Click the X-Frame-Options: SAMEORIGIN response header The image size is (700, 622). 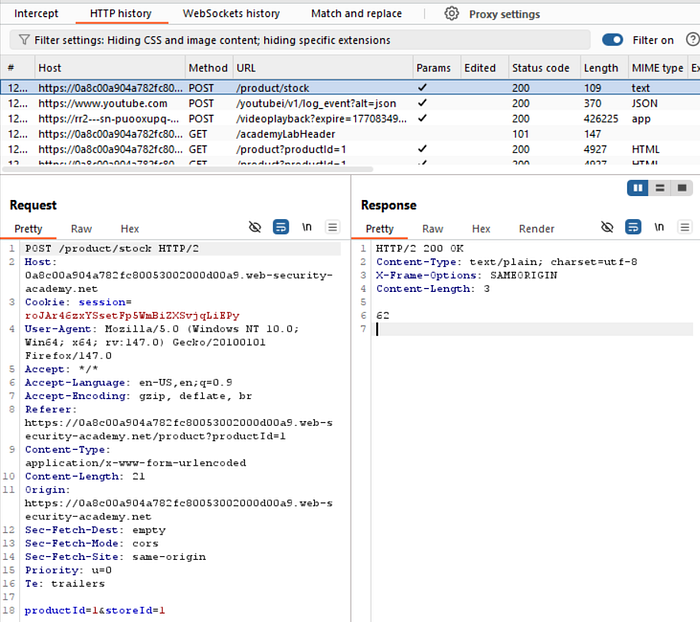(x=467, y=276)
